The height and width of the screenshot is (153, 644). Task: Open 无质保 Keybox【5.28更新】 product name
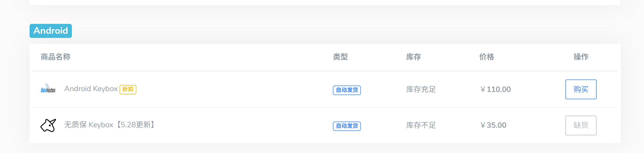110,125
